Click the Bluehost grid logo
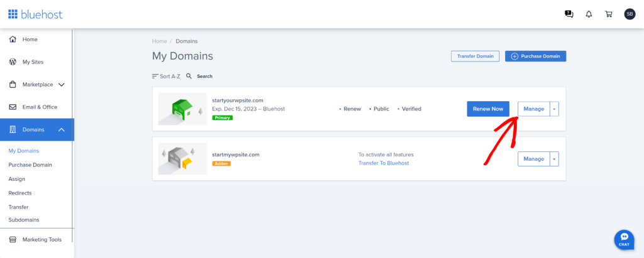Viewport: 644px width, 258px height. click(x=13, y=14)
